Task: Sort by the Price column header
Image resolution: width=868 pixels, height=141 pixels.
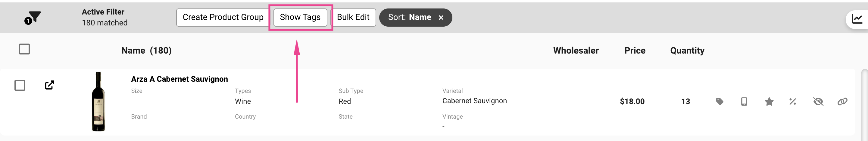Action: click(x=635, y=51)
